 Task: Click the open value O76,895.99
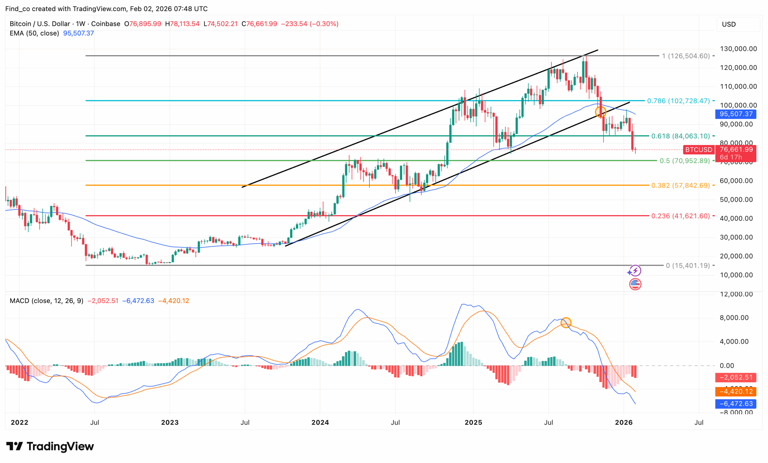143,24
